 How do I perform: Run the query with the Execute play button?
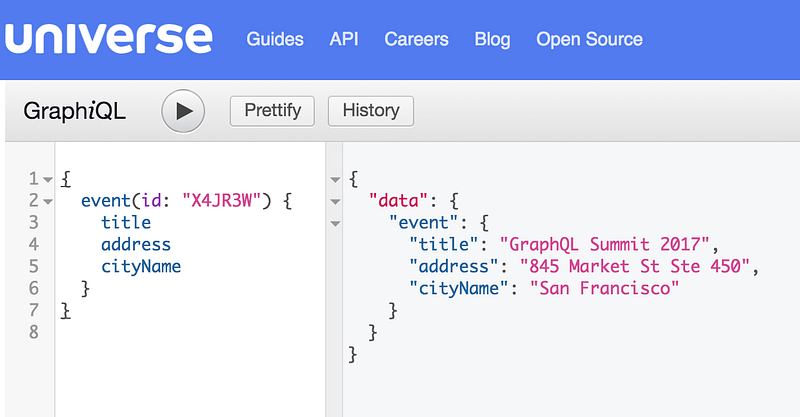pos(183,111)
